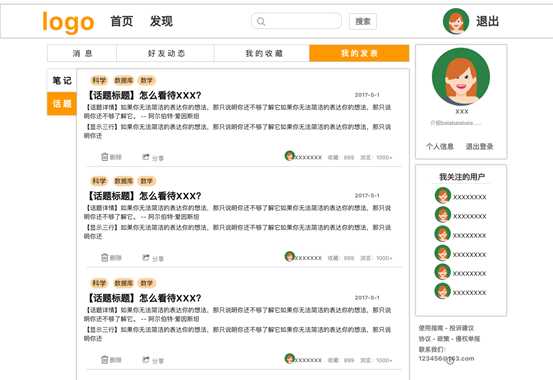Click 数学 tag on third topic post
553x380 pixels.
click(x=146, y=283)
